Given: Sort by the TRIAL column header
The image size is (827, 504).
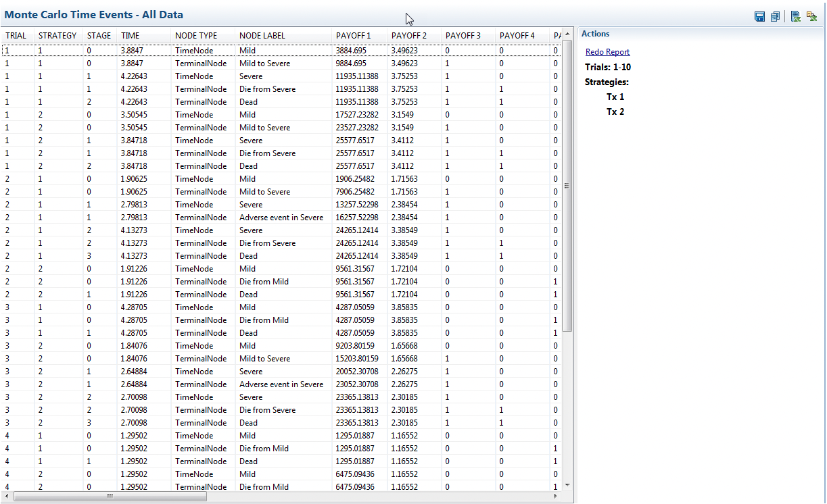Looking at the screenshot, I should [16, 35].
